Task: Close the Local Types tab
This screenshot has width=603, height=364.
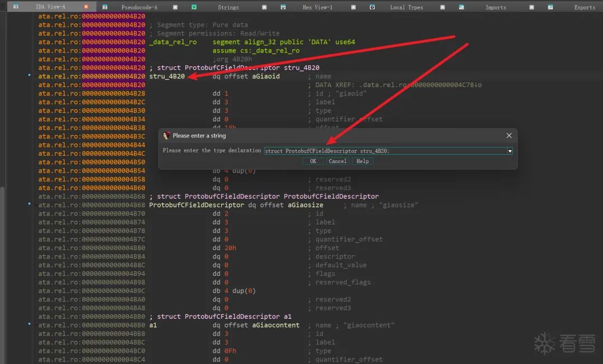Action: [x=443, y=7]
